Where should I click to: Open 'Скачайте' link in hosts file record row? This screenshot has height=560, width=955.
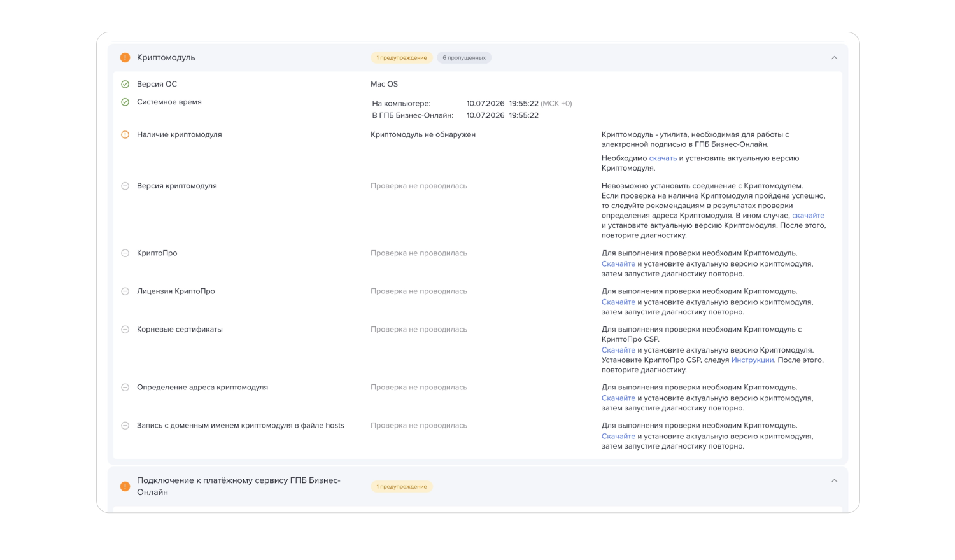618,437
